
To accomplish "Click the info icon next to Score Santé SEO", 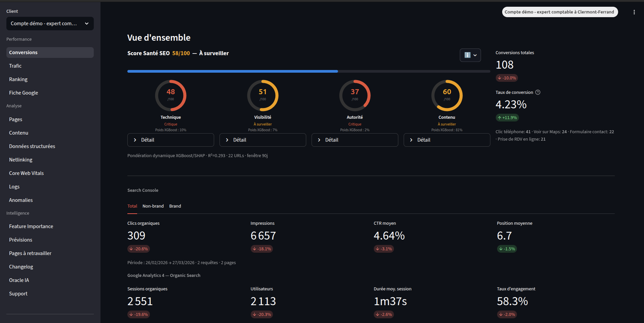I will (467, 55).
